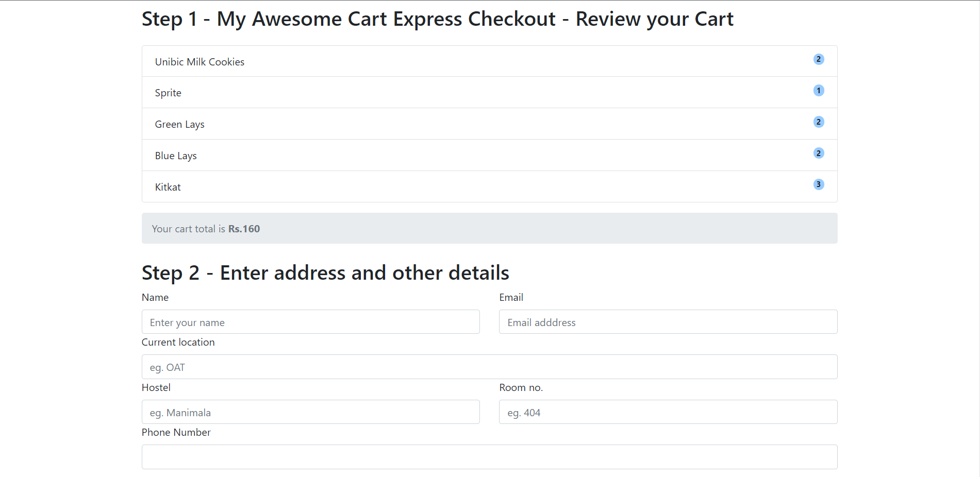This screenshot has width=980, height=477.
Task: Focus the Room no. field
Action: [668, 412]
